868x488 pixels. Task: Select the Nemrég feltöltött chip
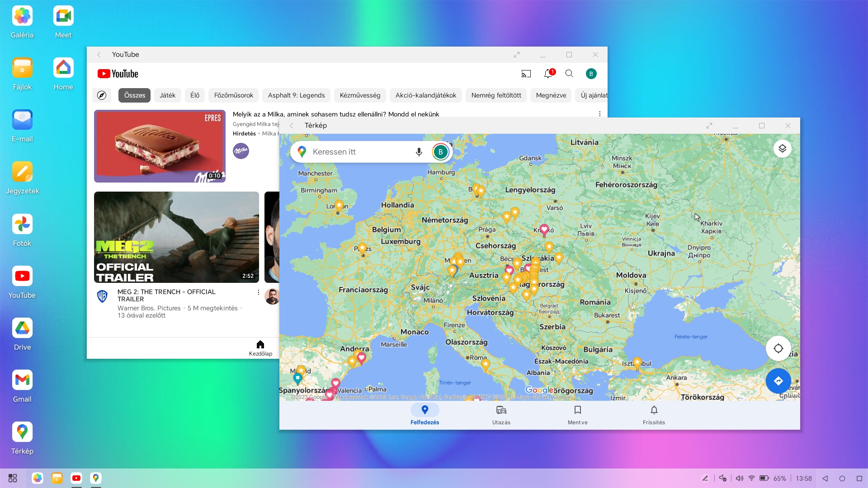coord(496,95)
